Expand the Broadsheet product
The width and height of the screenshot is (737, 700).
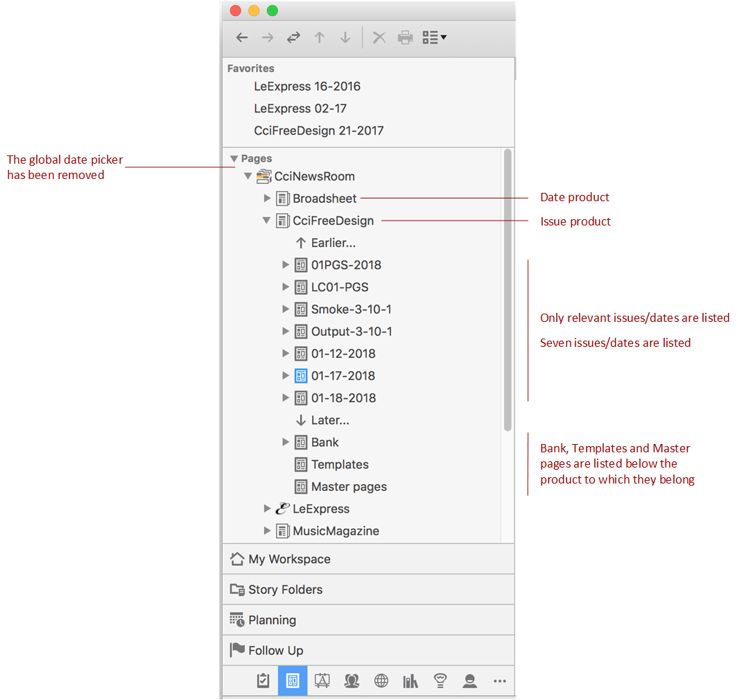coord(268,198)
